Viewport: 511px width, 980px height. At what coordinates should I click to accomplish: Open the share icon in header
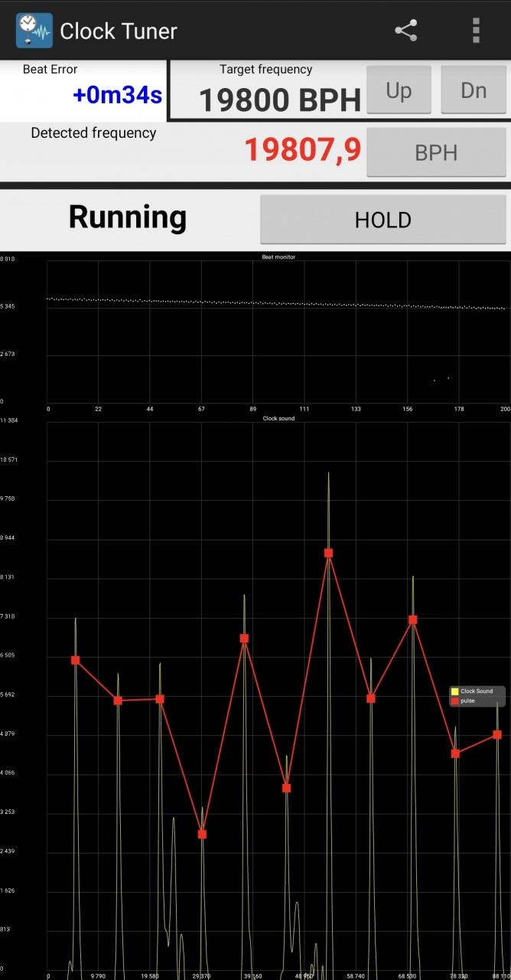click(x=405, y=31)
